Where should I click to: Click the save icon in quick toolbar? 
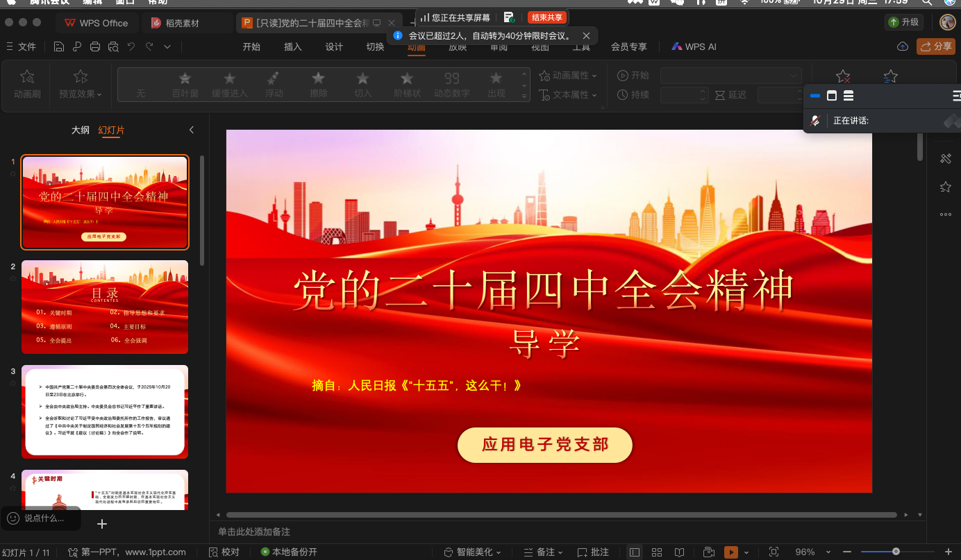coord(59,46)
